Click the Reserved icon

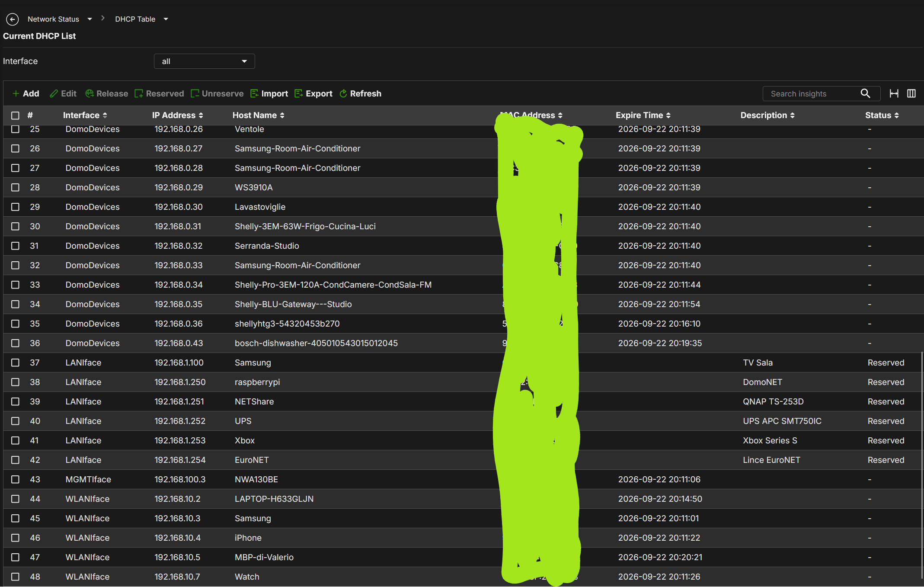click(x=139, y=93)
